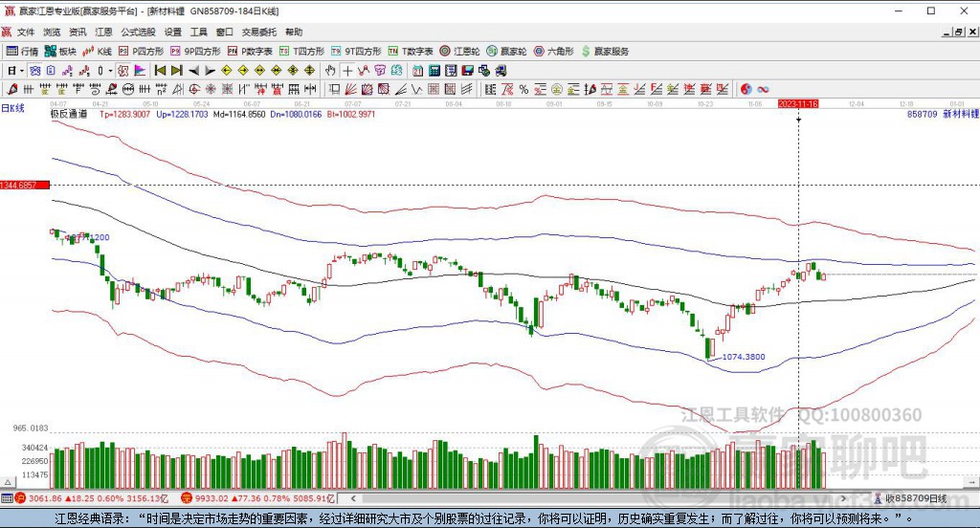
Task: Expand dropdown arrow beside the 0 button
Action: tap(110, 71)
